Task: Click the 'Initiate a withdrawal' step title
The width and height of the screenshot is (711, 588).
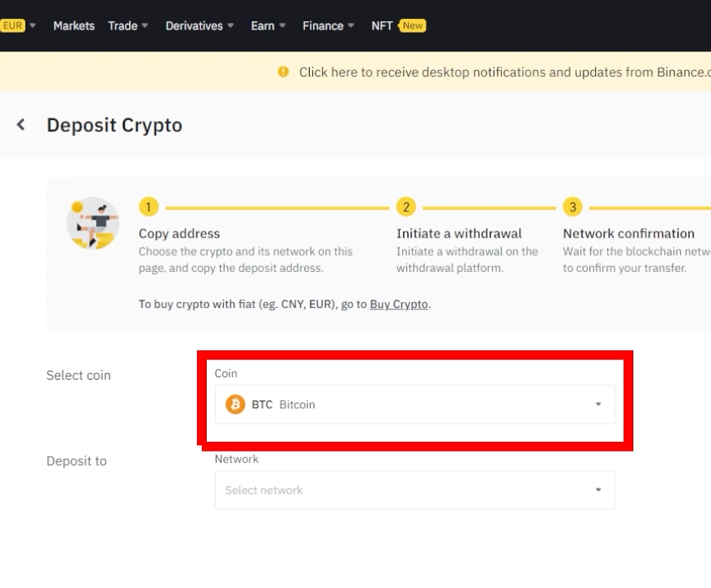Action: (x=459, y=234)
